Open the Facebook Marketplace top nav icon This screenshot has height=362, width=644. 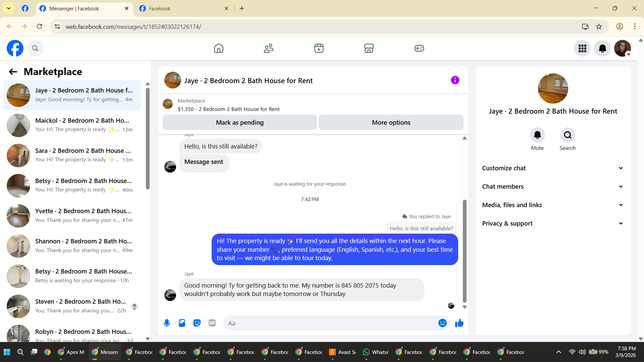[369, 48]
